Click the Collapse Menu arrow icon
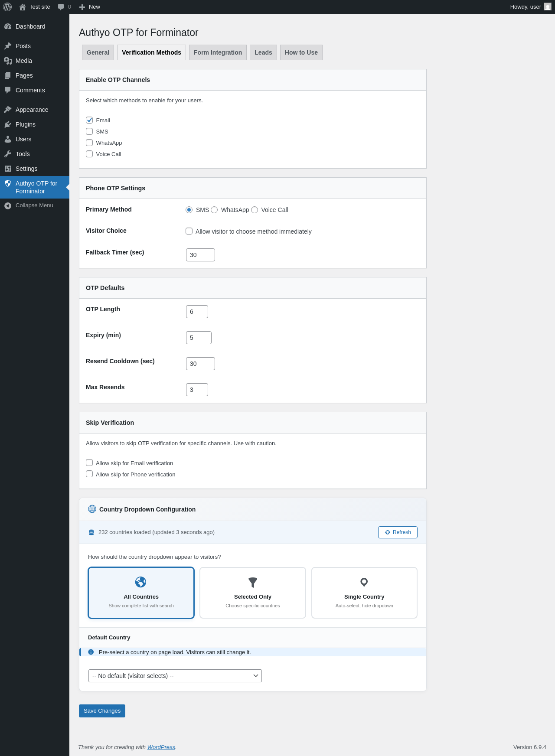The height and width of the screenshot is (756, 555). pyautogui.click(x=8, y=205)
